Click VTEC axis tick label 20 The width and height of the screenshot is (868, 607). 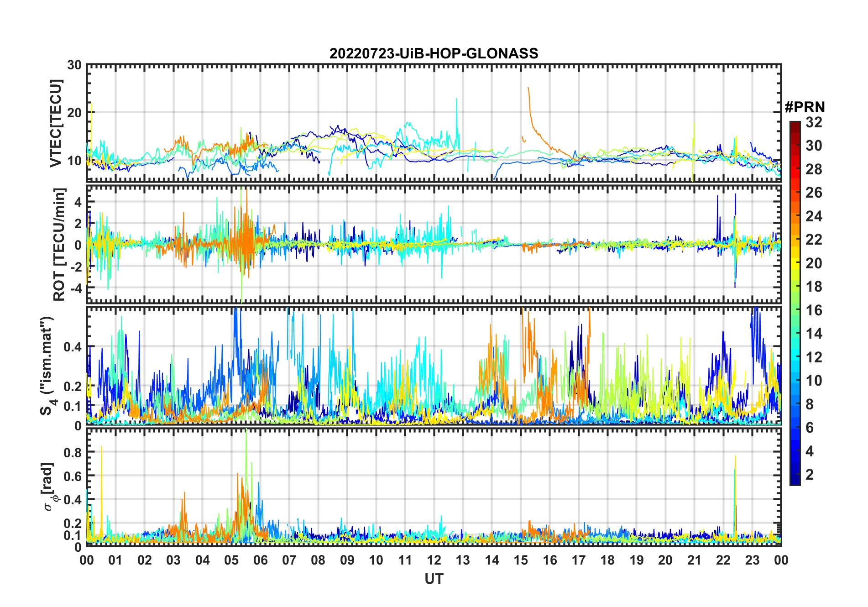[74, 112]
